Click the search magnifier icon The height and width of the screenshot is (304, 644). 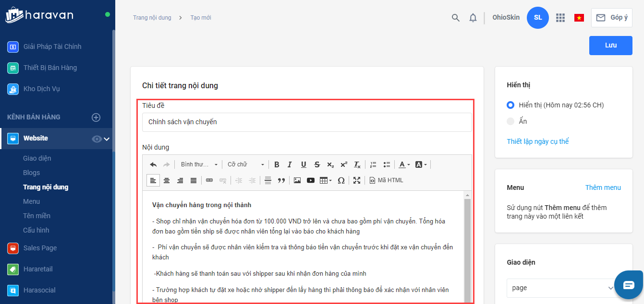pos(456,18)
